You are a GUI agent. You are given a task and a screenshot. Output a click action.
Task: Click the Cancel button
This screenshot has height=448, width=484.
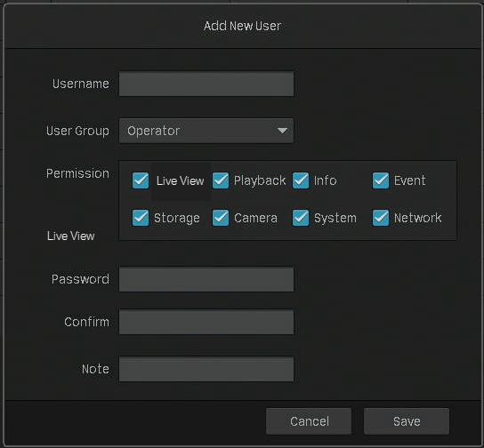click(309, 421)
